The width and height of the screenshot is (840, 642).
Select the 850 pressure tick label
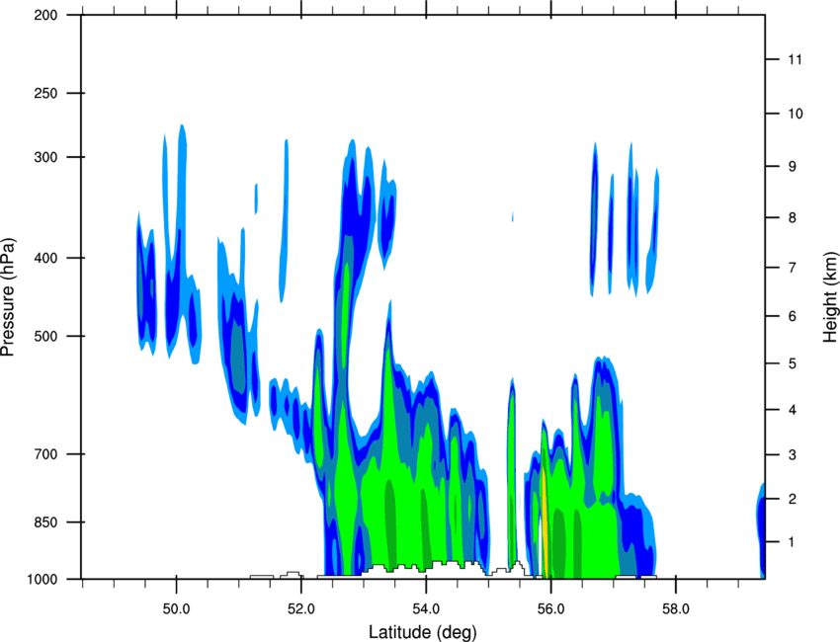tap(45, 522)
